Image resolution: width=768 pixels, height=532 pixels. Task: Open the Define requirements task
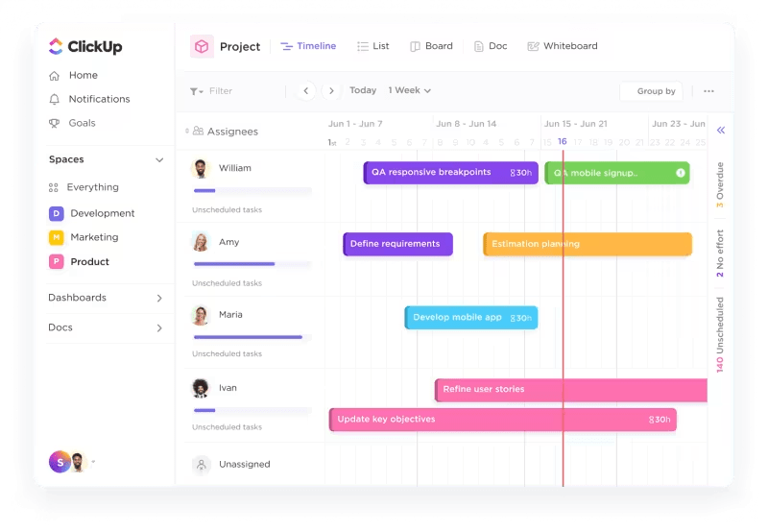[x=397, y=244]
